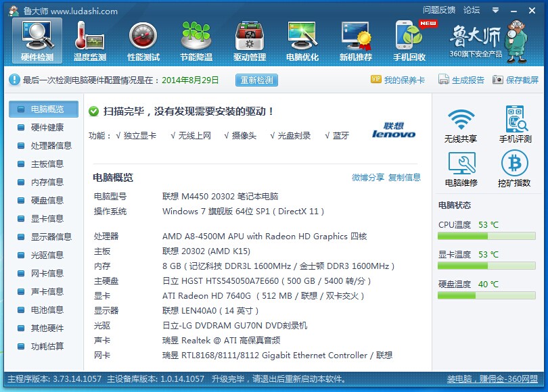Open the title bar dropdown menu arrow

coord(495,10)
